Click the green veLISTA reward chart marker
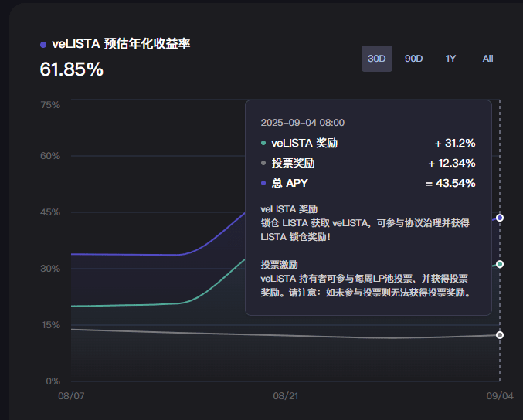Image resolution: width=523 pixels, height=420 pixels. [500, 264]
